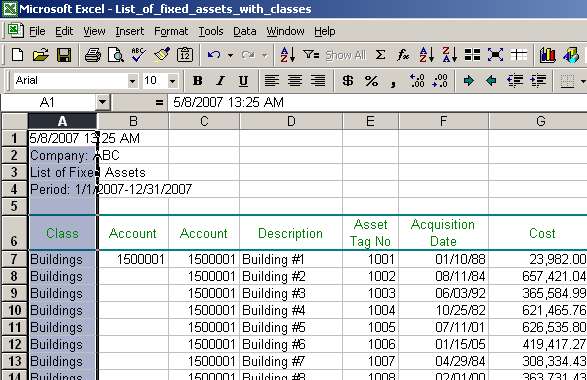The image size is (587, 380).
Task: Click the greyed-out Redo arrow
Action: point(248,55)
